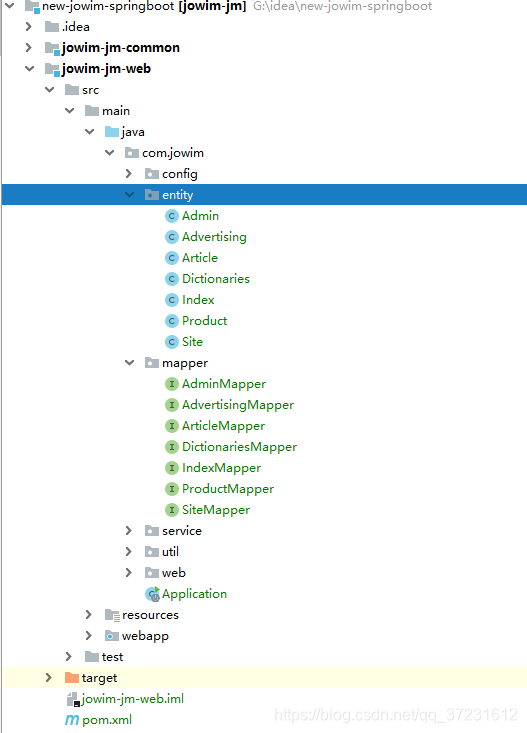
Task: Collapse the jowim-jm-web module arrow
Action: [x=29, y=69]
